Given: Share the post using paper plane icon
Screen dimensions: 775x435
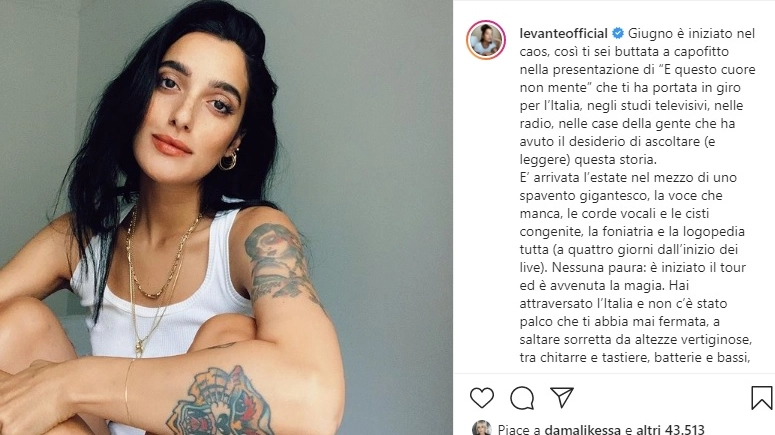Looking at the screenshot, I should click(x=562, y=397).
